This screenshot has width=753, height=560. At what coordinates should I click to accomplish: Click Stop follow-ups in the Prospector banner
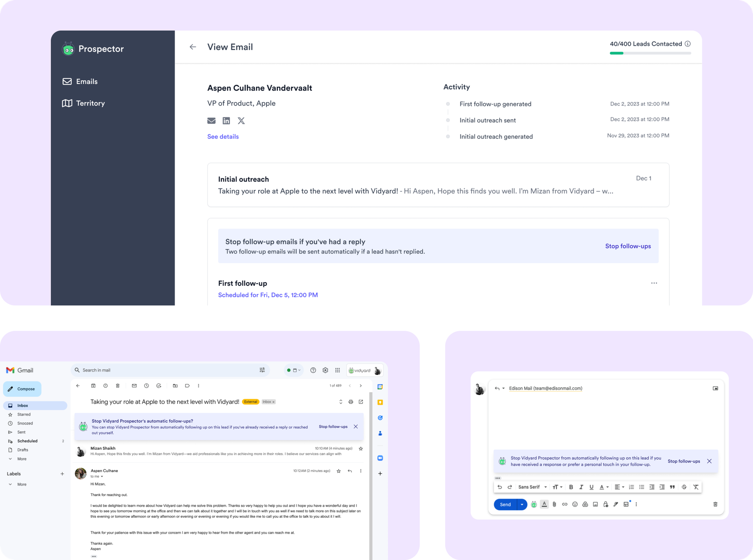pyautogui.click(x=628, y=246)
